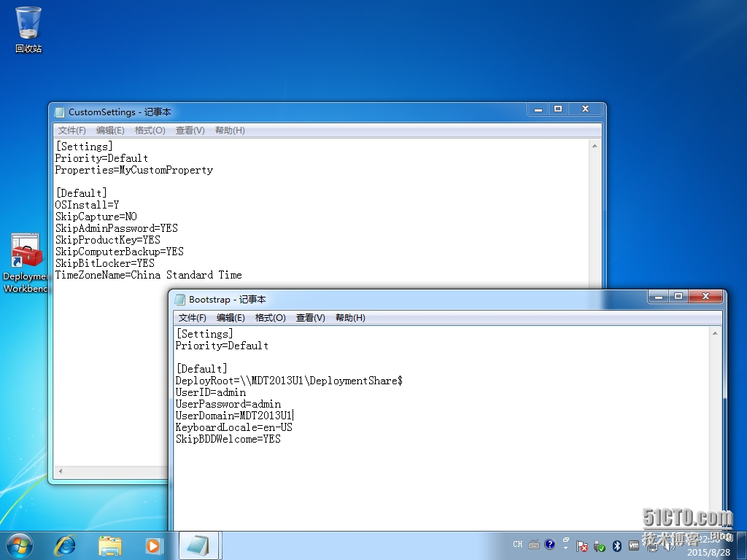Image resolution: width=747 pixels, height=560 pixels.
Task: Open the language bar help icon
Action: 550,544
